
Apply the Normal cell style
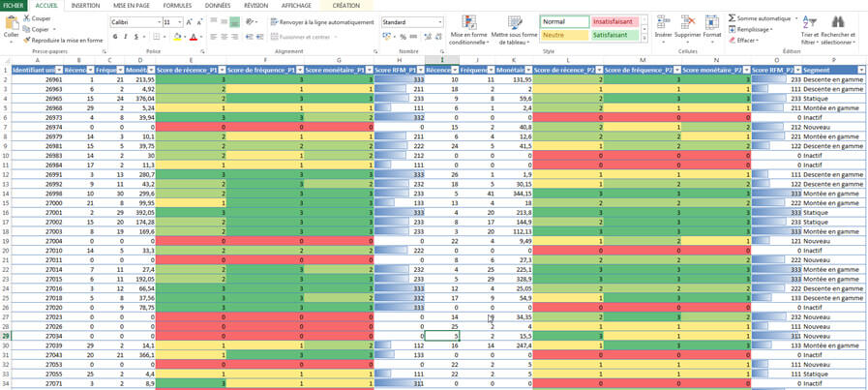coord(564,21)
